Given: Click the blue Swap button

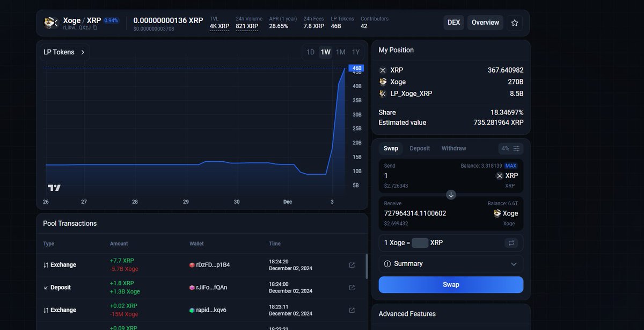Looking at the screenshot, I should coord(451,285).
